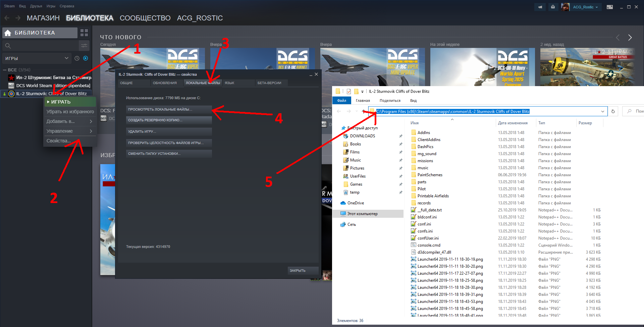Image resolution: width=644 pixels, height=327 pixels.
Task: Click the Дата изменения column header
Action: (513, 123)
